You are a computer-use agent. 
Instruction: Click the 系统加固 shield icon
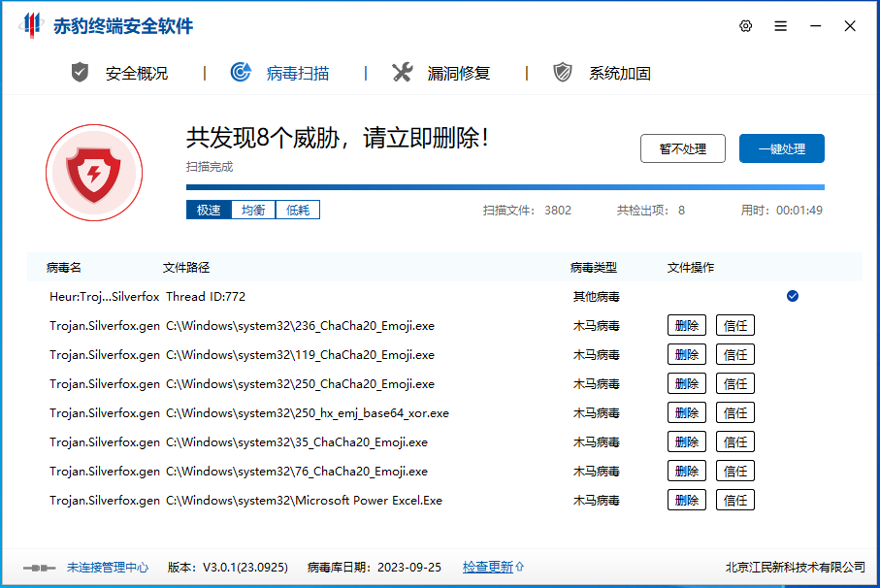563,71
